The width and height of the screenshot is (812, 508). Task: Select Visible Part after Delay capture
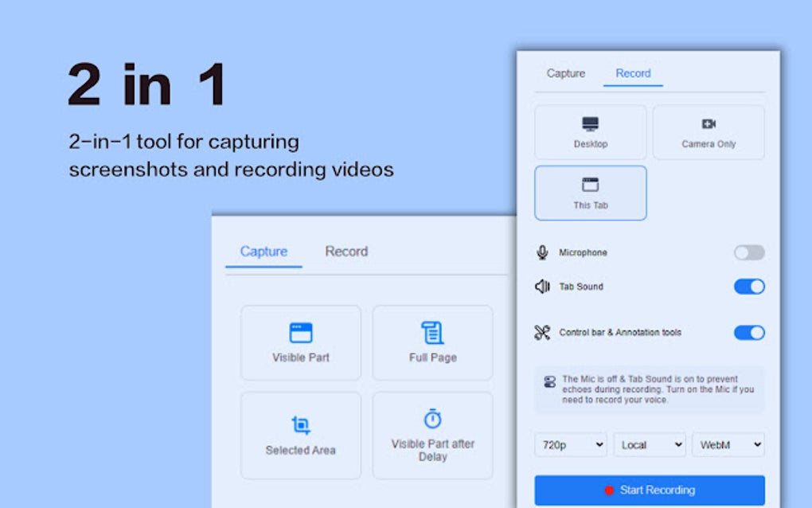(432, 436)
